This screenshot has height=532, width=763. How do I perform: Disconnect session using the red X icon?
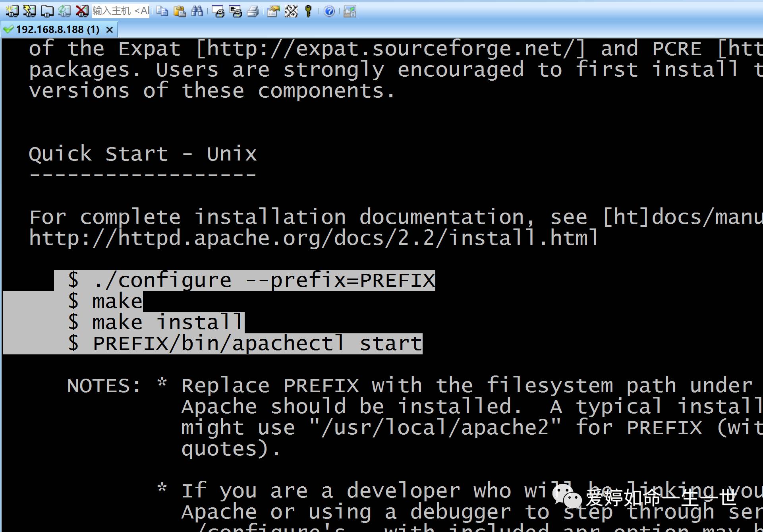[82, 11]
